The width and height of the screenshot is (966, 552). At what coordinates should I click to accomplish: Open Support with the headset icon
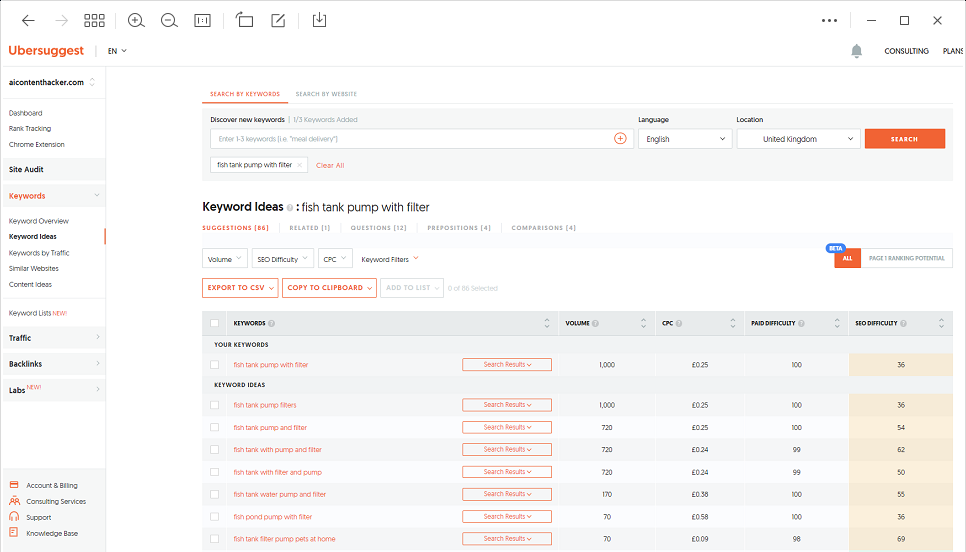click(14, 517)
